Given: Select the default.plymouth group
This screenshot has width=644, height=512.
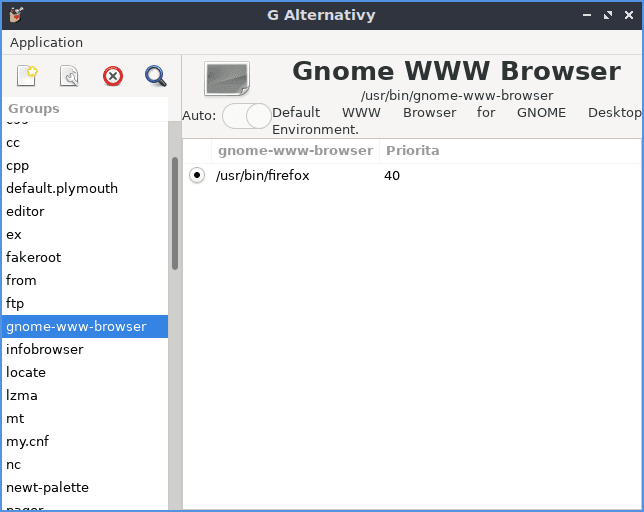Looking at the screenshot, I should coord(85,188).
